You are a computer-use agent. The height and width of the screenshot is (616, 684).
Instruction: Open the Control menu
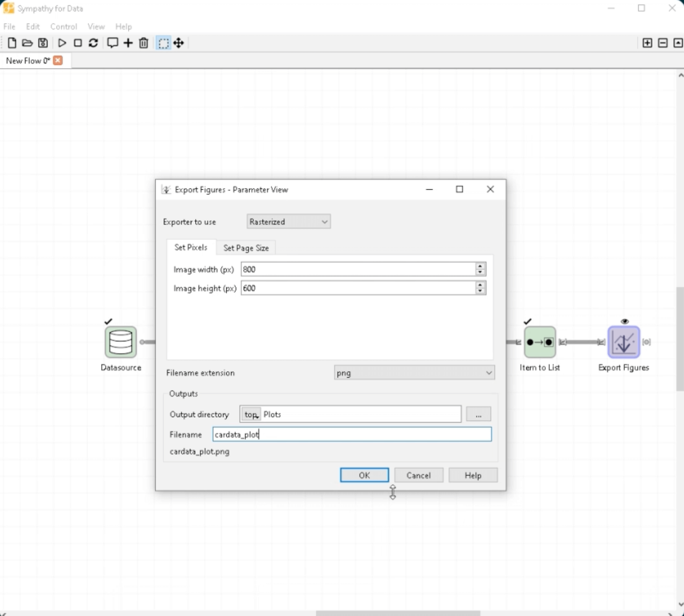point(64,26)
